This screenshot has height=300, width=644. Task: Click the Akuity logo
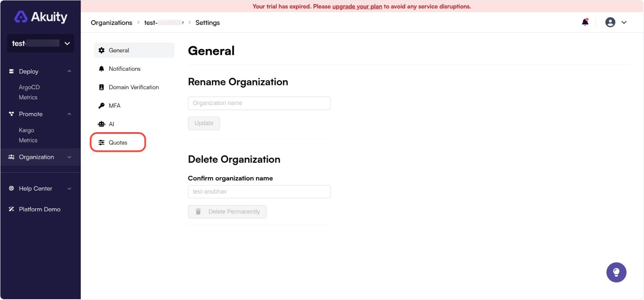coord(41,17)
